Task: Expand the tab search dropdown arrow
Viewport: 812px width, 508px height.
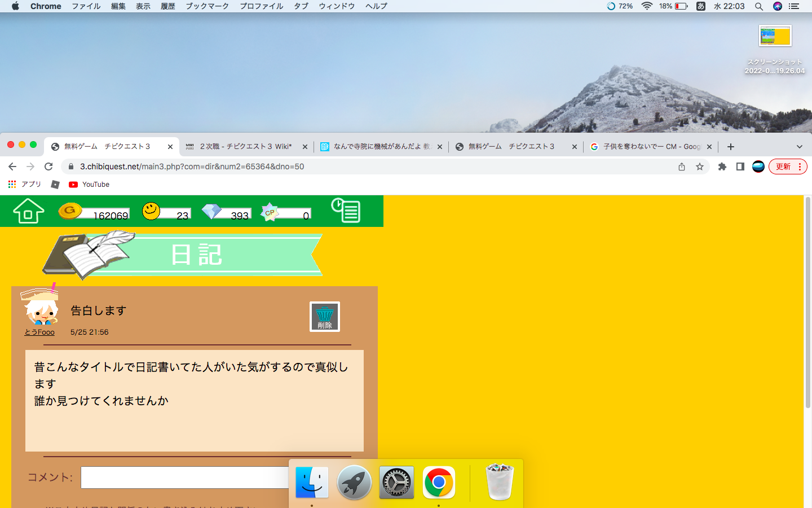Action: [799, 147]
